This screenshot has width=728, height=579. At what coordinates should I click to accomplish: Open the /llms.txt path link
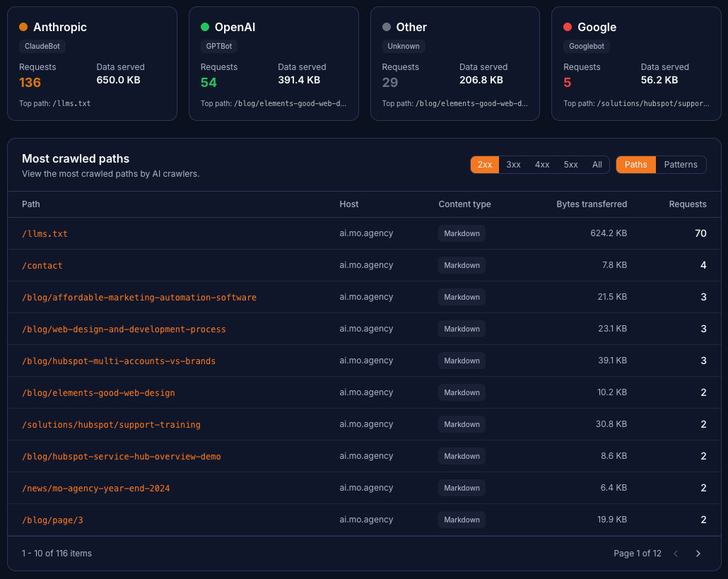pos(45,233)
